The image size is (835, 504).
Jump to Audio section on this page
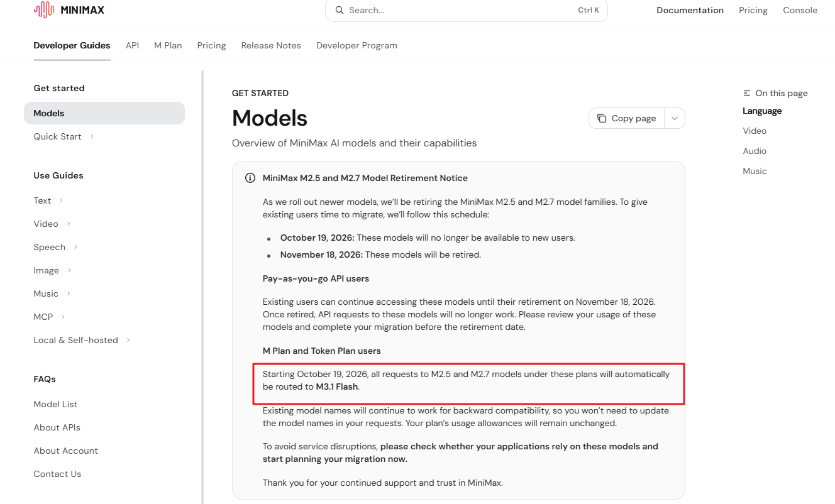click(x=755, y=151)
